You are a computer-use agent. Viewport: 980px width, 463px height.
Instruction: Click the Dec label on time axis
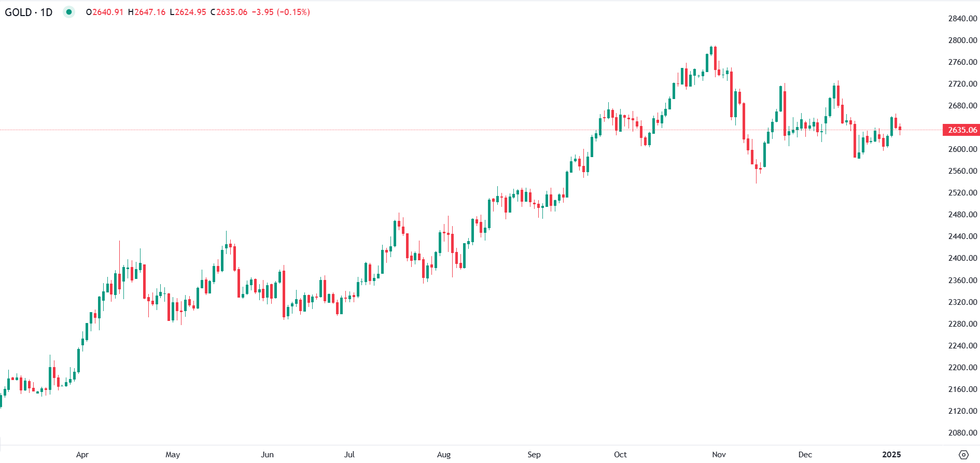click(x=805, y=455)
